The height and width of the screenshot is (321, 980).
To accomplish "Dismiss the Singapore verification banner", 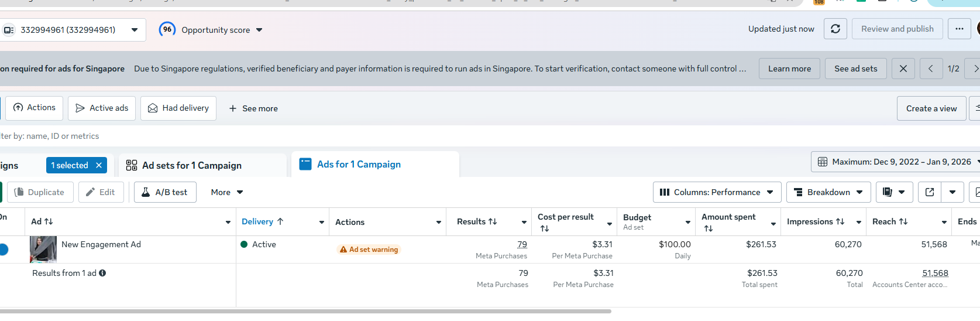I will 903,69.
